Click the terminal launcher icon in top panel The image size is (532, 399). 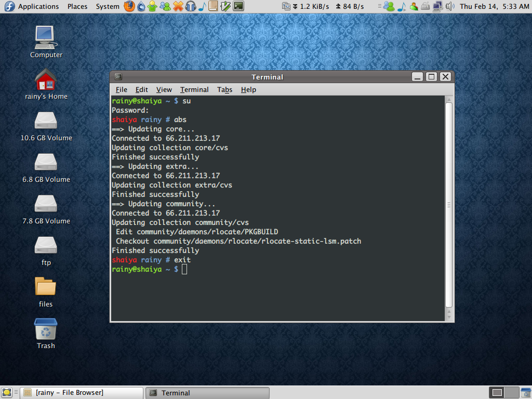point(238,6)
